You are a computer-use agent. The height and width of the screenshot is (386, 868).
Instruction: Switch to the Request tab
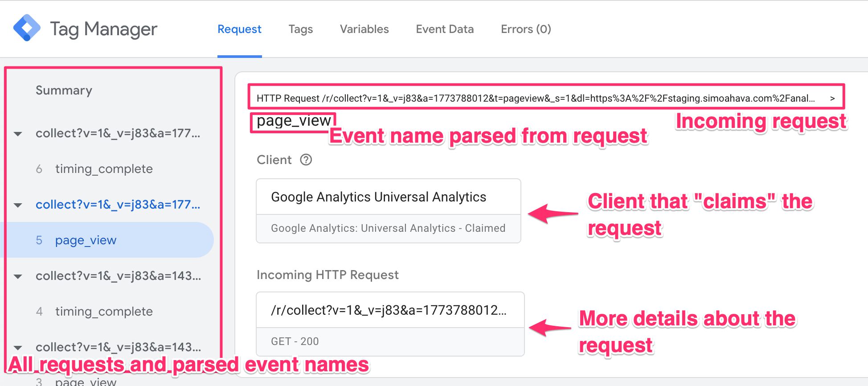point(239,29)
